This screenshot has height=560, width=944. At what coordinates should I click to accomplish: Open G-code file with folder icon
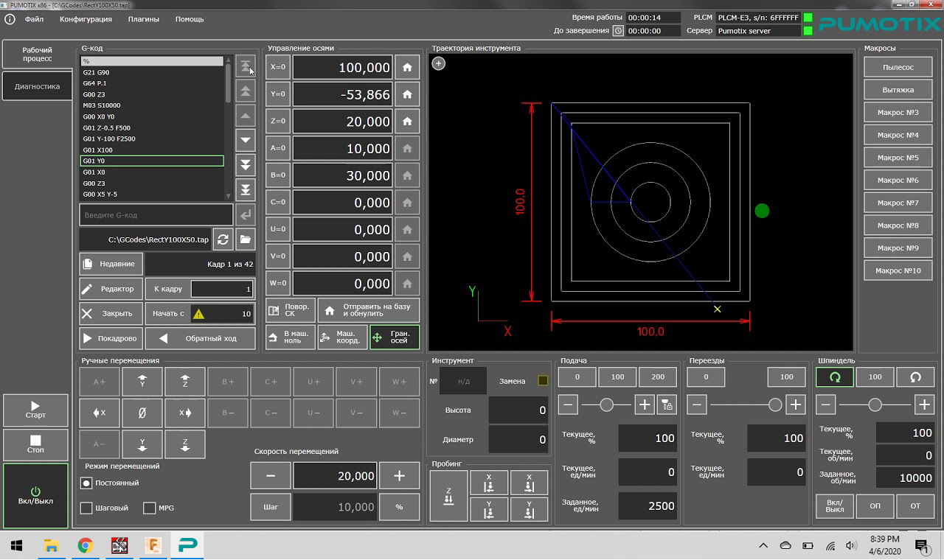[245, 239]
